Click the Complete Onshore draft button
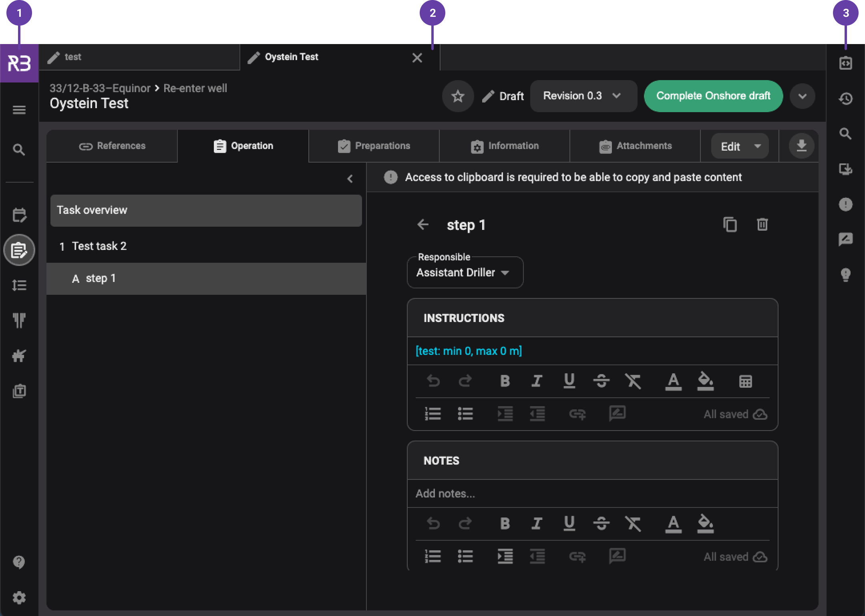Viewport: 865px width, 616px height. coord(713,96)
